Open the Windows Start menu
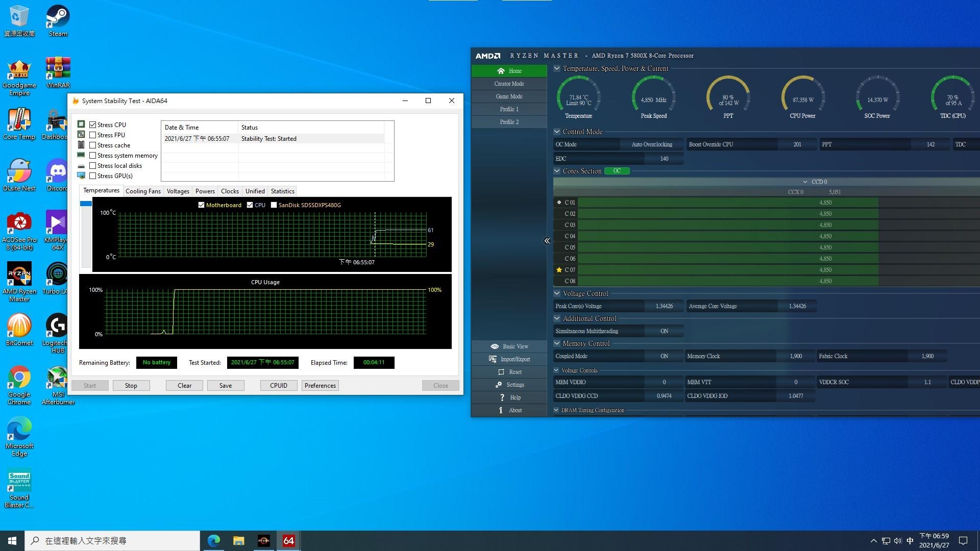The height and width of the screenshot is (551, 980). pyautogui.click(x=12, y=541)
